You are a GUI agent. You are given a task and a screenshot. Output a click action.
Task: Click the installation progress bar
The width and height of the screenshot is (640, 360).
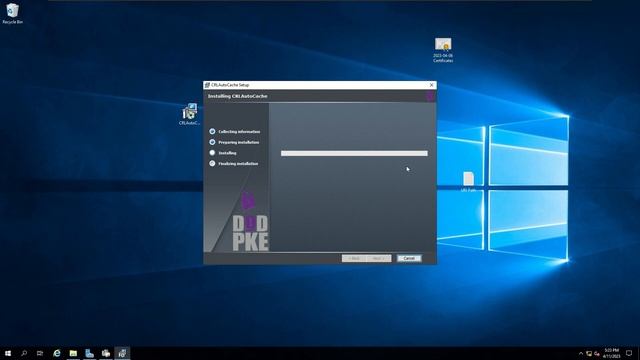[354, 153]
